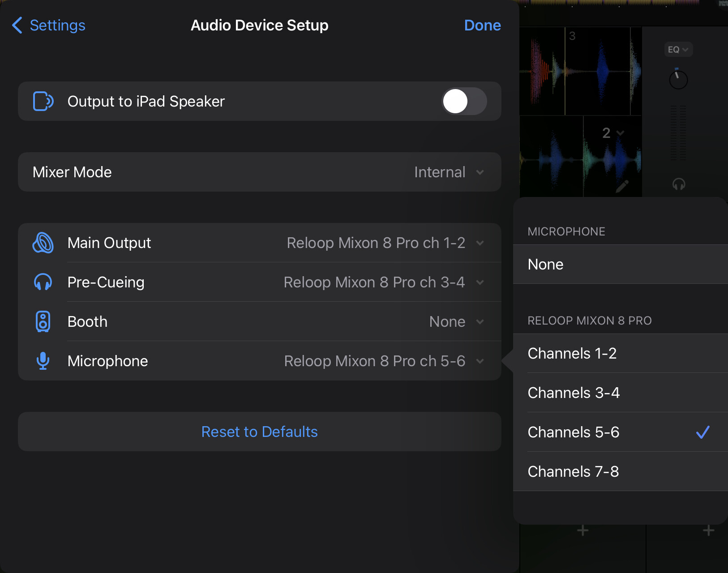Click the Booth speaker icon
Screen dimensions: 728x573
tap(43, 321)
